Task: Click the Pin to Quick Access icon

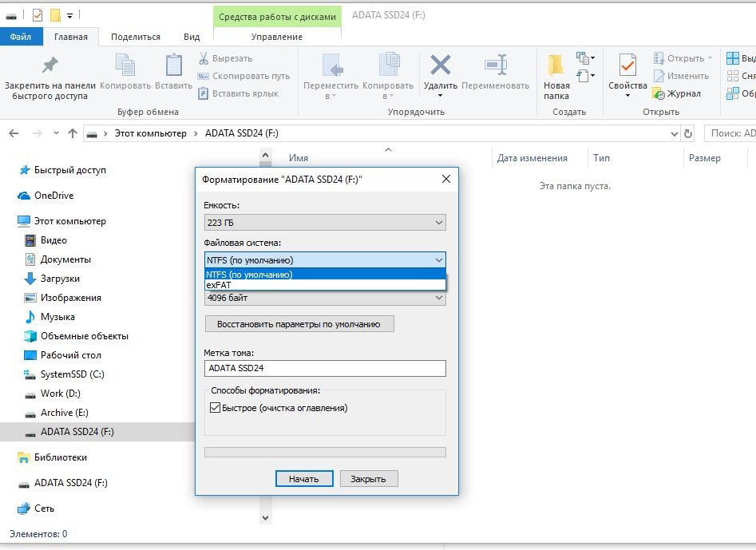Action: (x=49, y=65)
